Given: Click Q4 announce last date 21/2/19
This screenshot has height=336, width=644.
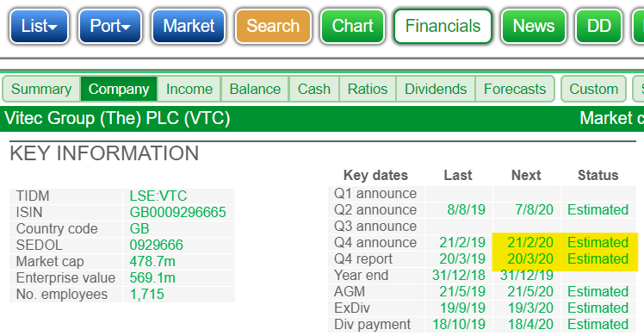Looking at the screenshot, I should tap(462, 243).
